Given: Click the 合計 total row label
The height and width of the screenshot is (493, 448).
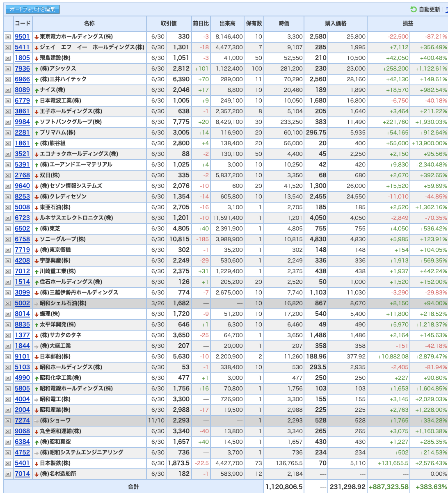Looking at the screenshot, I should pos(133,487).
